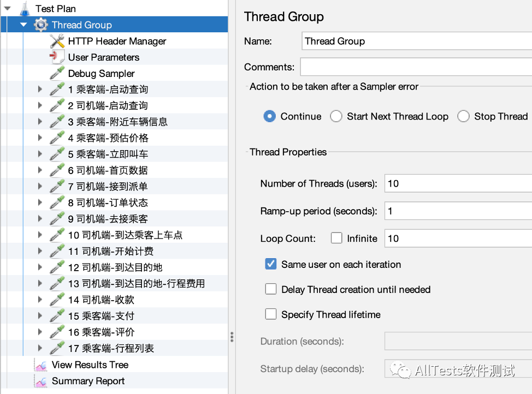Select the Test Plan label
532x394 pixels.
(x=56, y=9)
